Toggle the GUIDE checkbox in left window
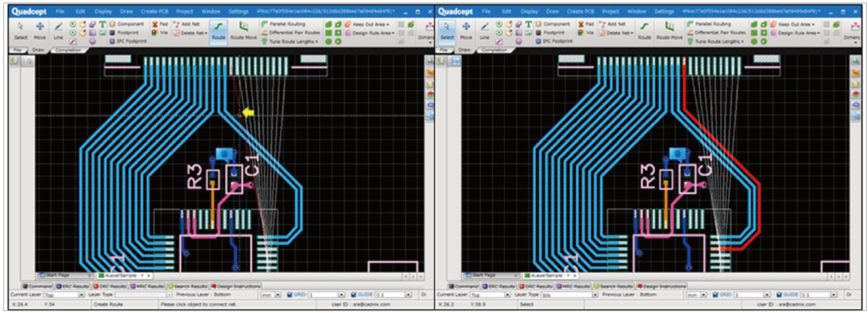Screen dimensions: 868x313 pos(353,294)
